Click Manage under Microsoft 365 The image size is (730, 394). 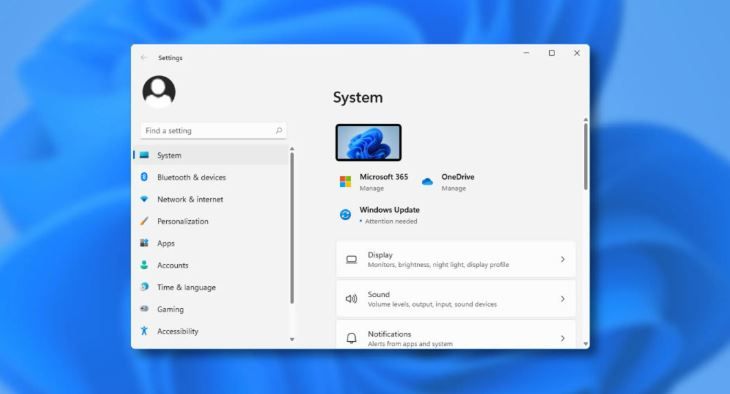[372, 188]
